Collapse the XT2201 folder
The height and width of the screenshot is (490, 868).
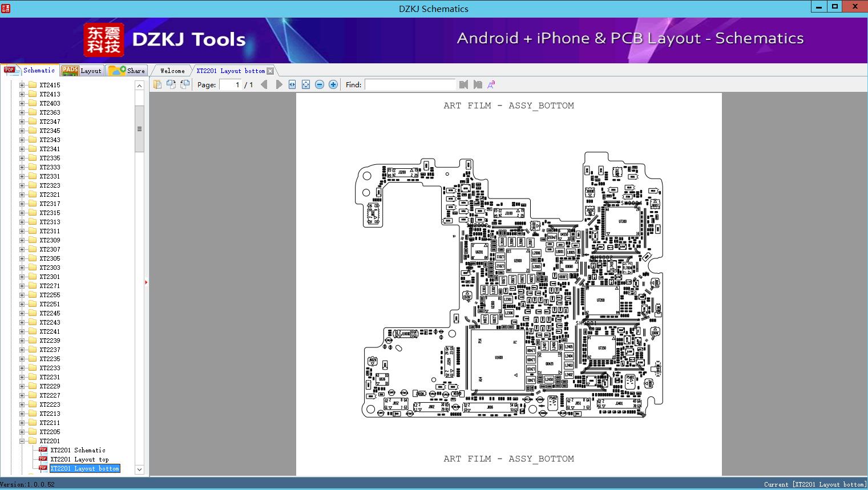(x=22, y=441)
